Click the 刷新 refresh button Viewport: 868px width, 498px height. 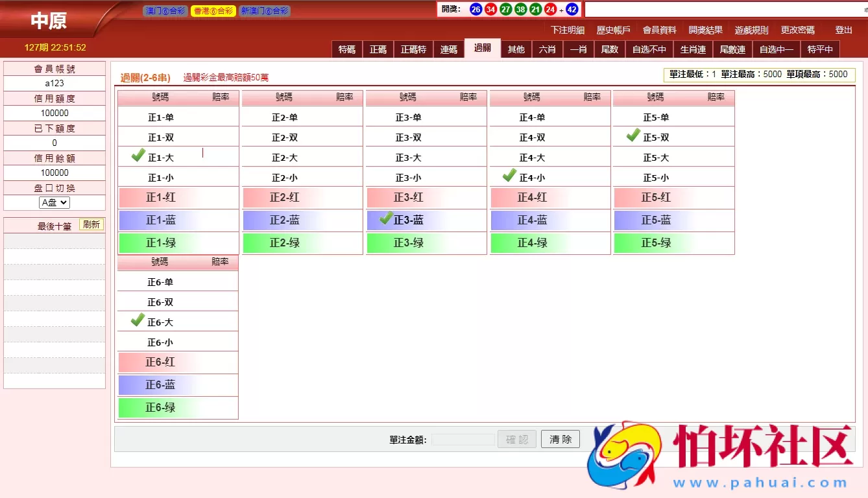91,224
